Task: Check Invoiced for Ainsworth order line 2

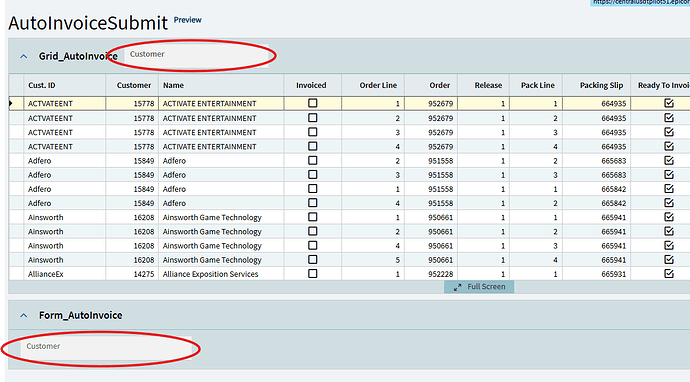Action: pyautogui.click(x=312, y=231)
